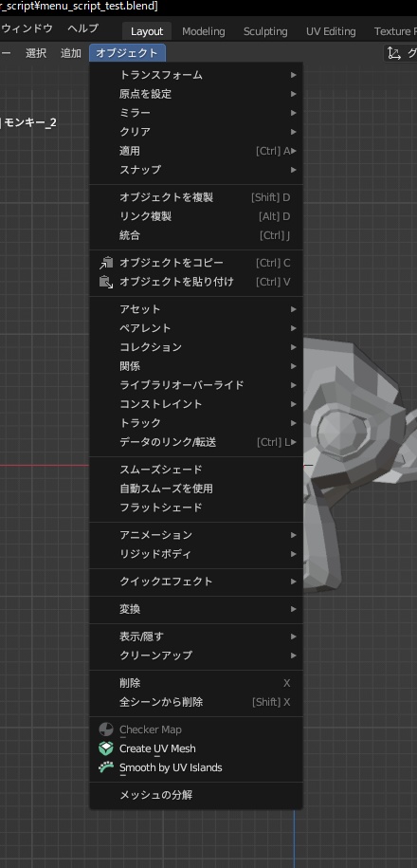Switch to the Layout workspace tab
Image resolution: width=417 pixels, height=868 pixels.
(147, 31)
